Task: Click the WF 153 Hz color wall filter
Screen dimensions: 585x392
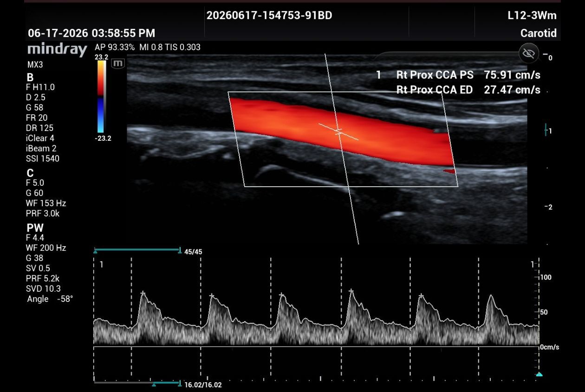Action: pyautogui.click(x=46, y=203)
